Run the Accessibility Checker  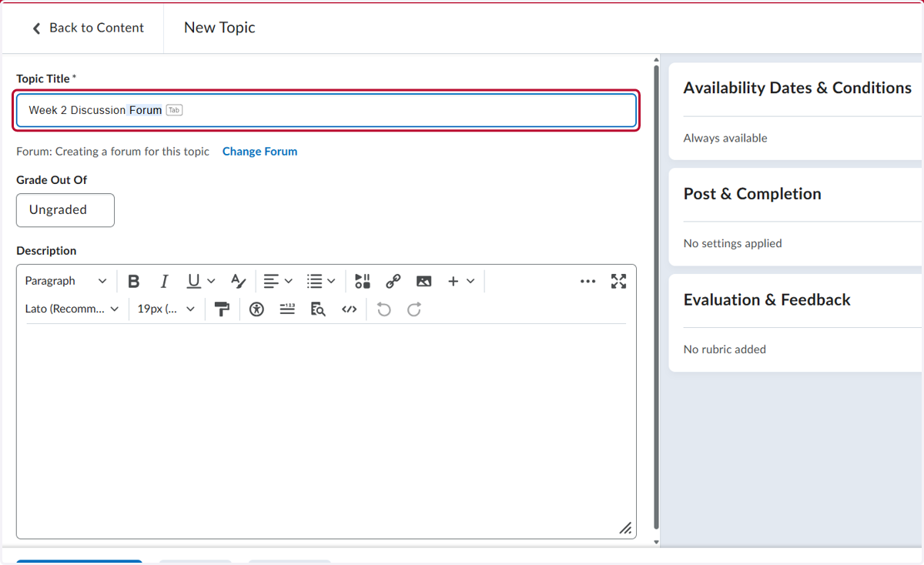point(256,309)
